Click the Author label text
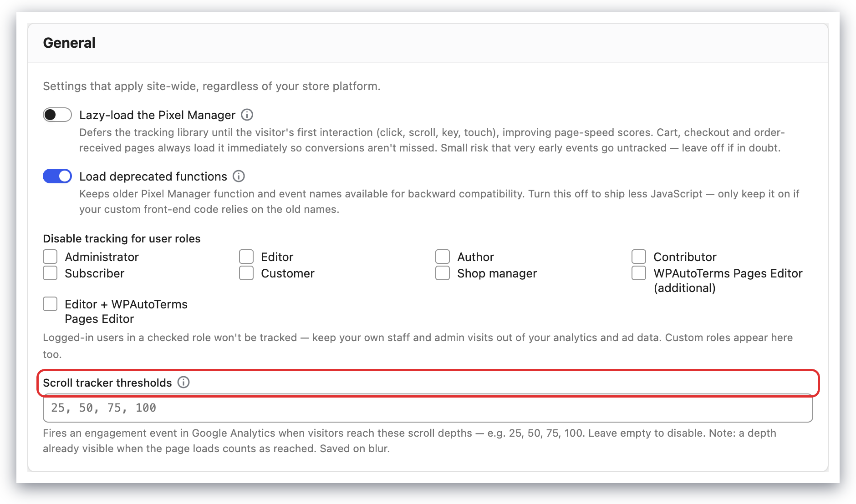Screen dimensions: 856x504 click(x=475, y=257)
